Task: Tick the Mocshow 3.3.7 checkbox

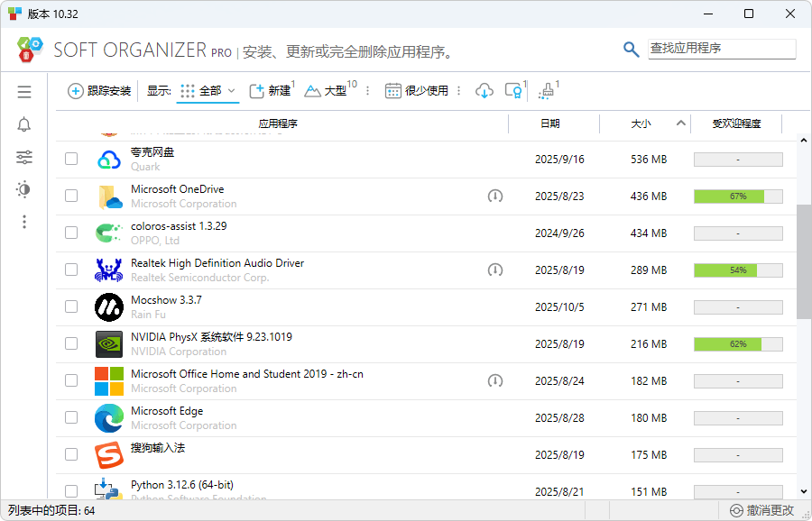Action: 71,306
